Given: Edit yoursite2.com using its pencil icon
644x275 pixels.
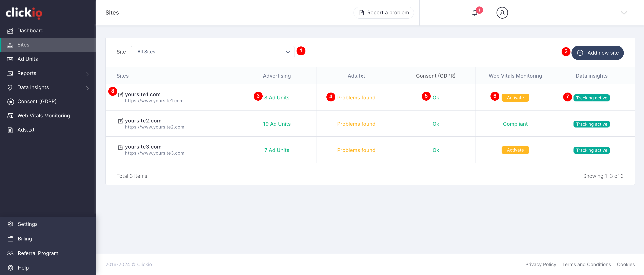Looking at the screenshot, I should [x=121, y=121].
